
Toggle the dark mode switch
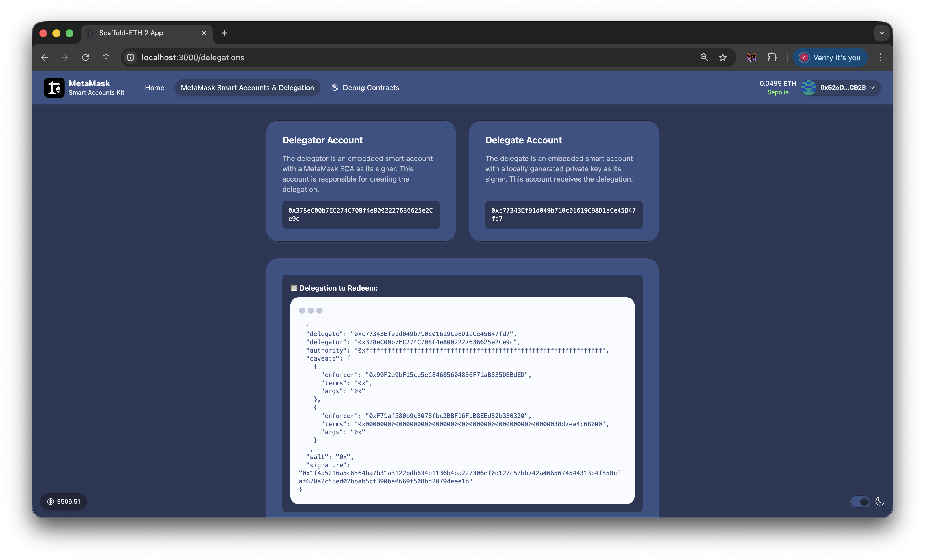(x=860, y=501)
